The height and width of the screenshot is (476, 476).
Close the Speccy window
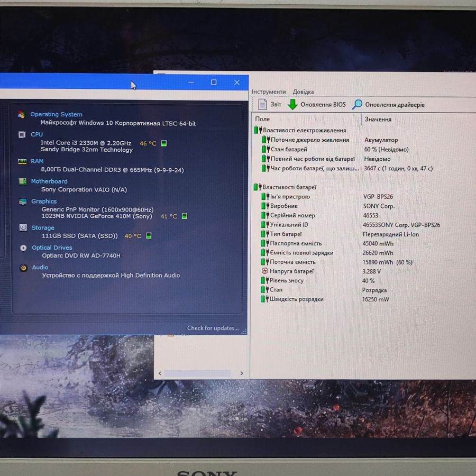point(237,83)
